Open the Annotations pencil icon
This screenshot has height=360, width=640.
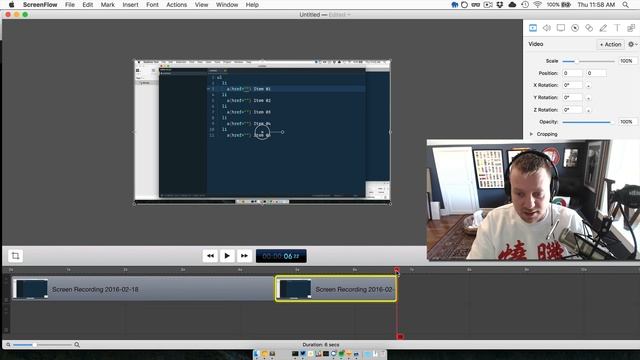coord(603,28)
